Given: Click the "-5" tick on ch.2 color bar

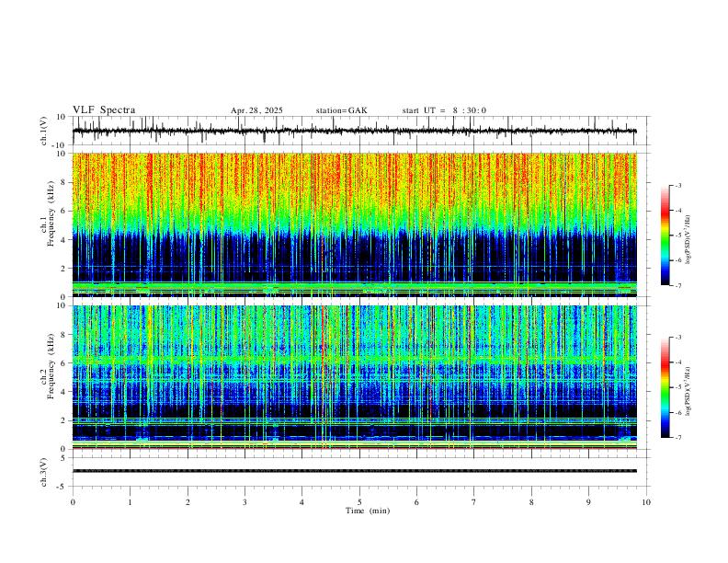Looking at the screenshot, I should pos(678,387).
